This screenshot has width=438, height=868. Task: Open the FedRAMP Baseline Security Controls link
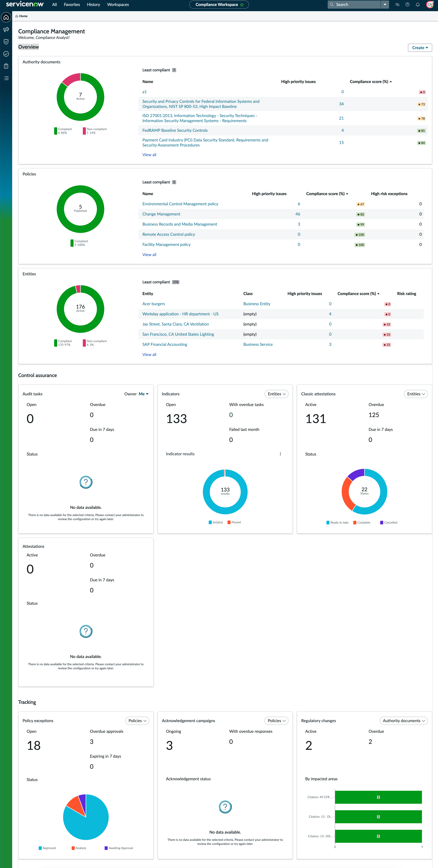coord(175,130)
